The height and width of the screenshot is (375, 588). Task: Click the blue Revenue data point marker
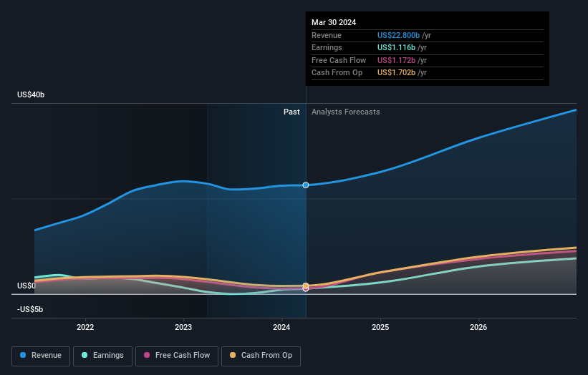(306, 185)
